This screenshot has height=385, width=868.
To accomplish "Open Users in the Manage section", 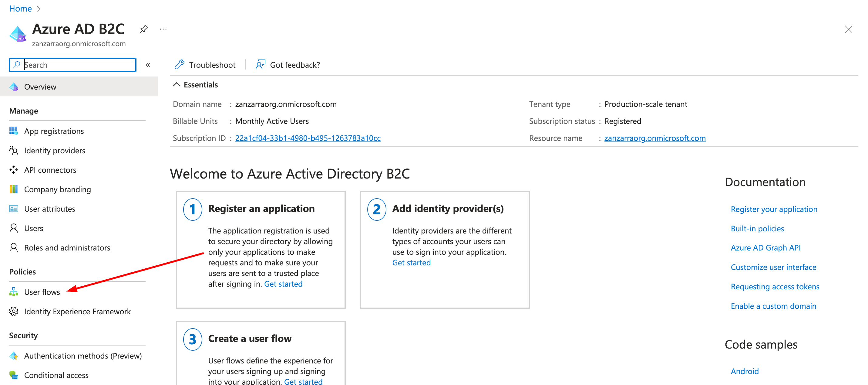I will click(34, 228).
